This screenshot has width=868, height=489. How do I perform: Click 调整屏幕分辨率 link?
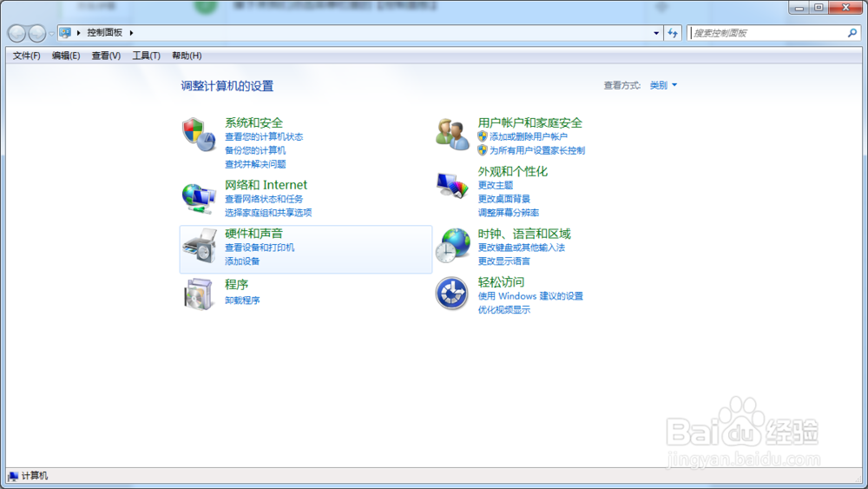point(508,213)
